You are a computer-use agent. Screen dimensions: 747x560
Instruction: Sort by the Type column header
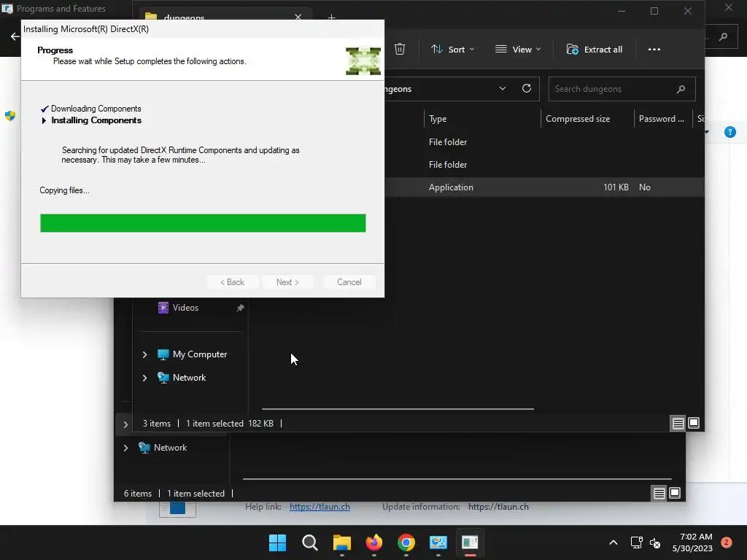point(482,119)
